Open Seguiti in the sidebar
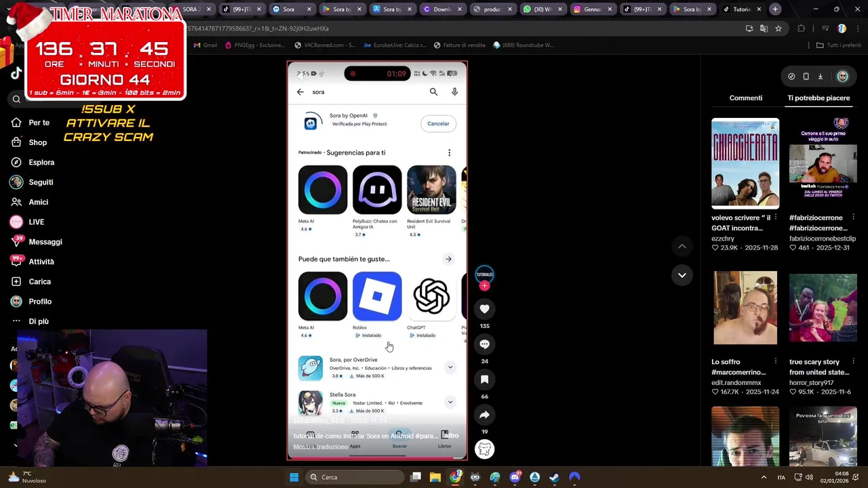Viewport: 868px width, 488px height. pyautogui.click(x=32, y=182)
